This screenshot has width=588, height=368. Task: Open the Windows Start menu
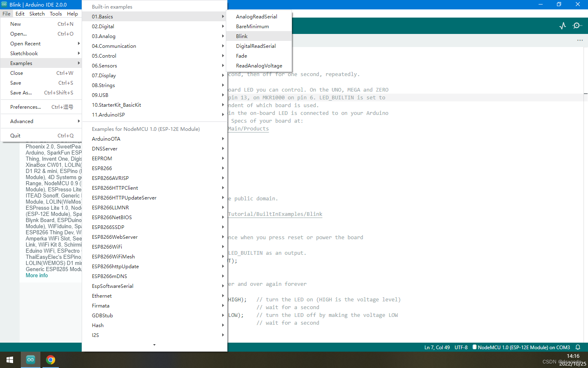pyautogui.click(x=10, y=360)
